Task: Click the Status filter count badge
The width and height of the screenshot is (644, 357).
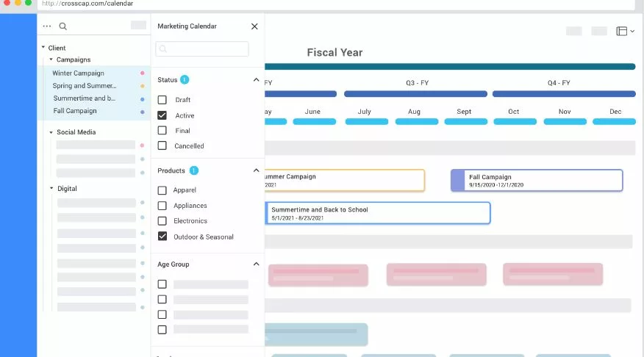Action: tap(185, 79)
